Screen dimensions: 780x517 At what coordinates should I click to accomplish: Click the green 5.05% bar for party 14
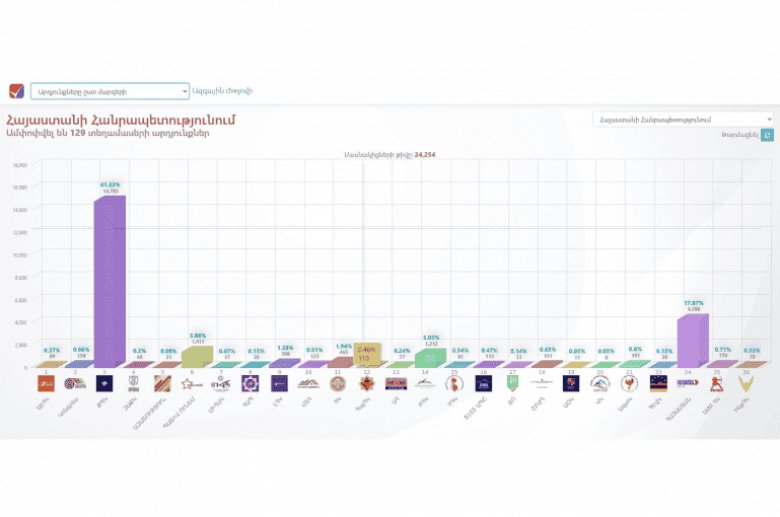click(x=429, y=357)
